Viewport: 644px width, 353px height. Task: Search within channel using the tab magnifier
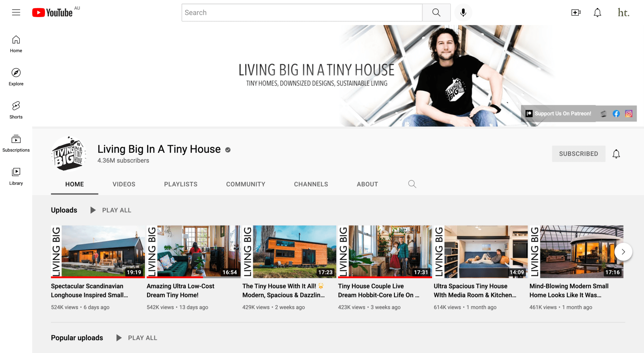tap(412, 184)
